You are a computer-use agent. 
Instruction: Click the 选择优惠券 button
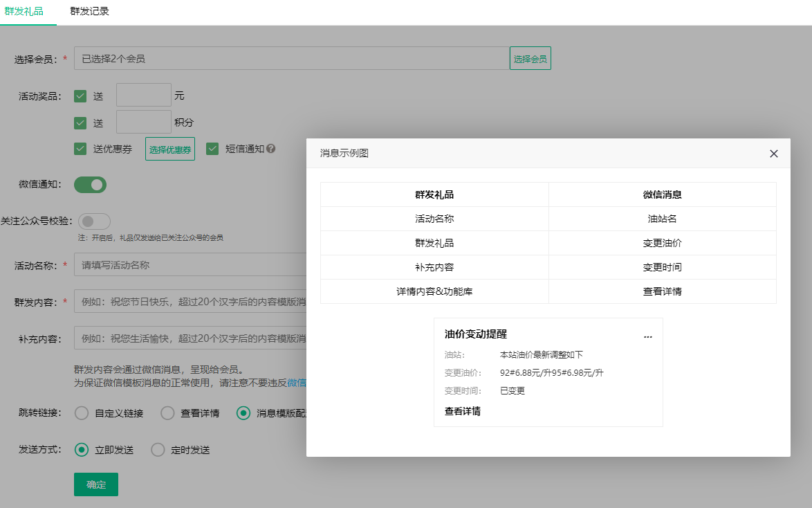[x=169, y=149]
